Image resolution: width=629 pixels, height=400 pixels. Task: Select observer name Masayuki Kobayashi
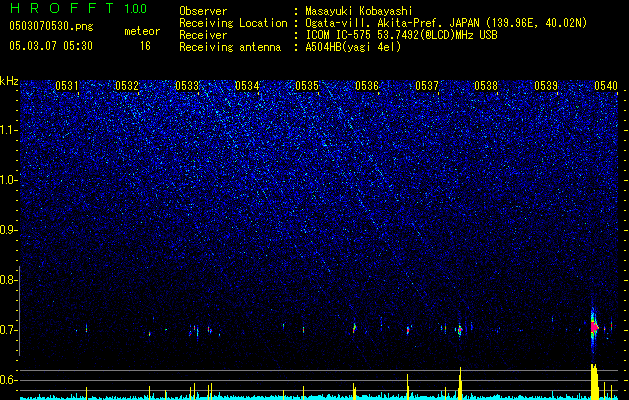coord(359,11)
